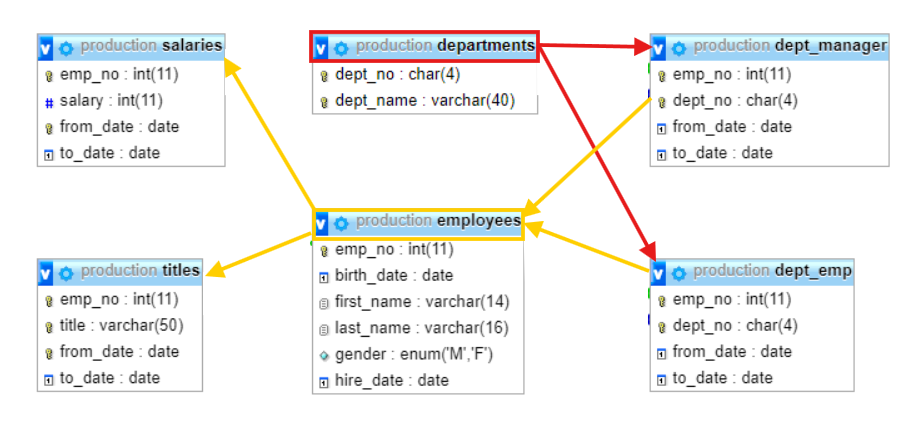Open the gear options for titles table
The image size is (922, 422).
coord(66,273)
